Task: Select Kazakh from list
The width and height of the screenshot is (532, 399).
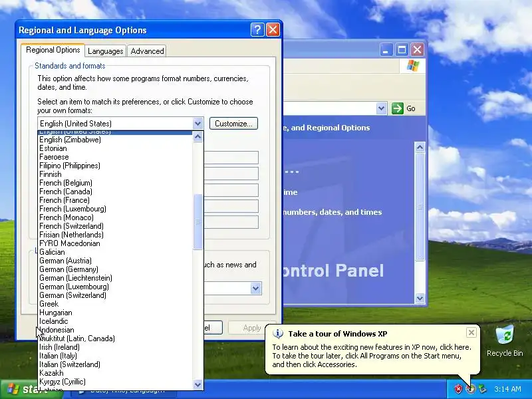Action: tap(115, 373)
